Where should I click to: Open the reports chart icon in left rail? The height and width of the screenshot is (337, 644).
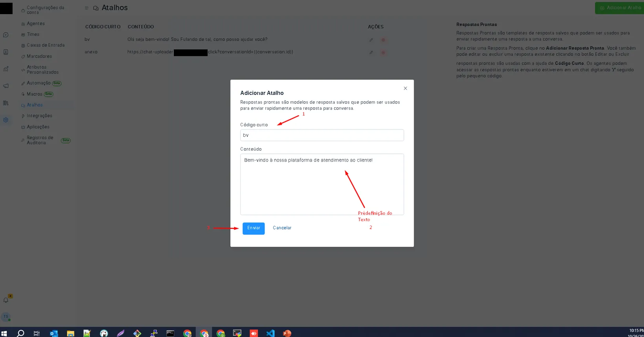point(6,69)
